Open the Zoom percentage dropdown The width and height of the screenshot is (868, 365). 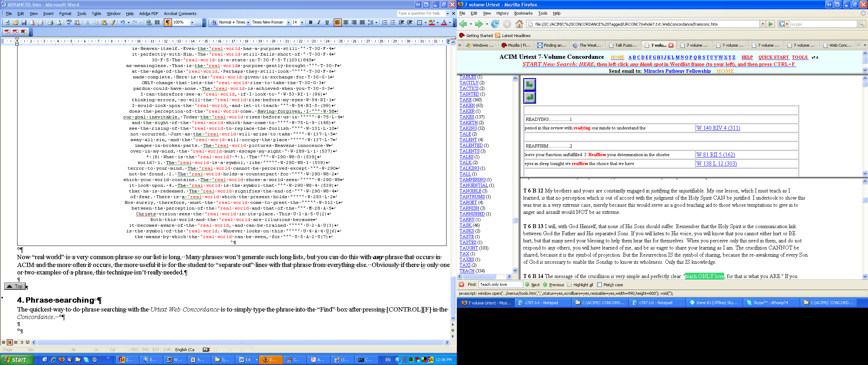point(192,22)
